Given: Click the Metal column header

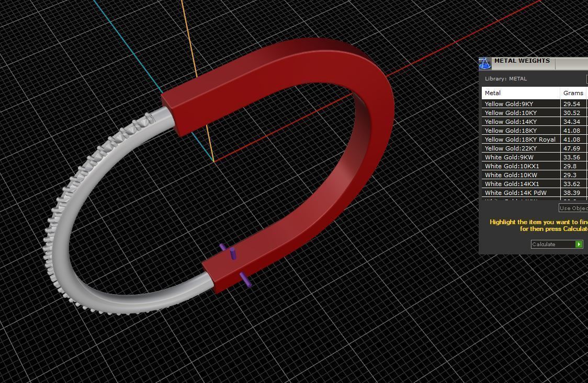Looking at the screenshot, I should coord(521,93).
